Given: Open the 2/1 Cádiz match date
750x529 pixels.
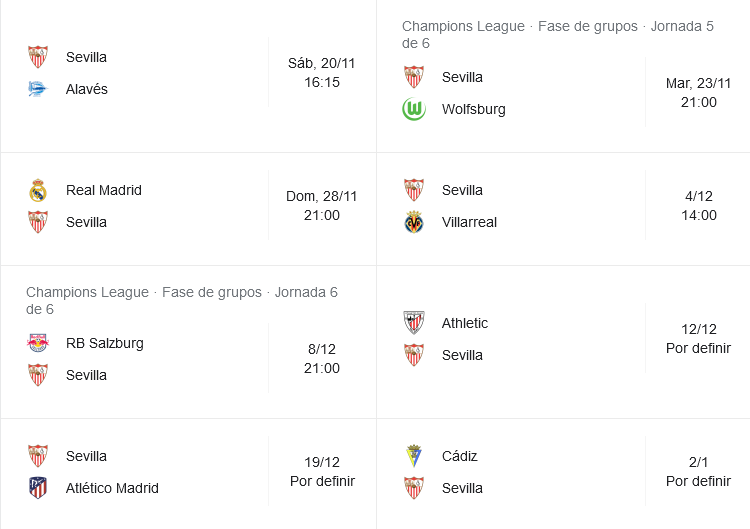Looking at the screenshot, I should pyautogui.click(x=698, y=472).
